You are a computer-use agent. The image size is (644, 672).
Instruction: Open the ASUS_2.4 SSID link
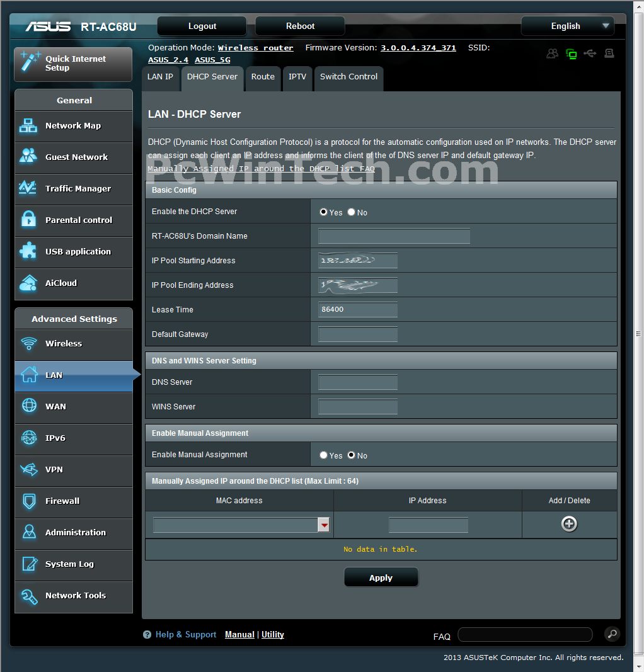(x=168, y=60)
